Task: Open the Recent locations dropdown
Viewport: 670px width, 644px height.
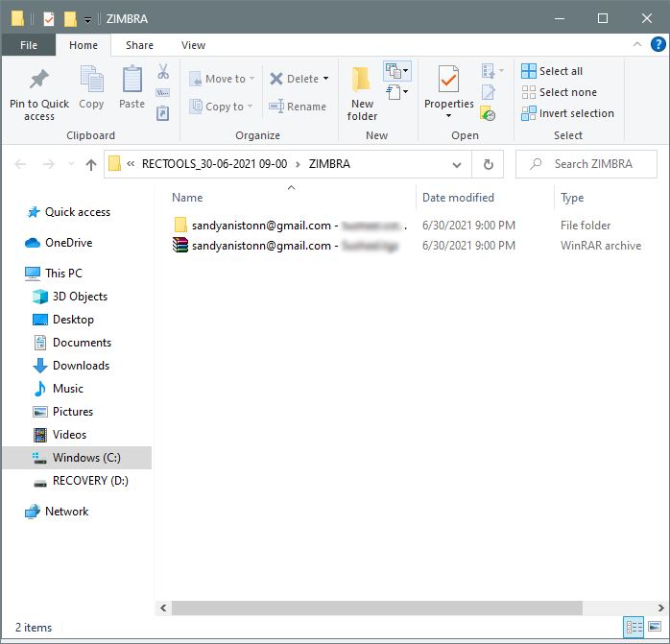Action: pyautogui.click(x=71, y=164)
